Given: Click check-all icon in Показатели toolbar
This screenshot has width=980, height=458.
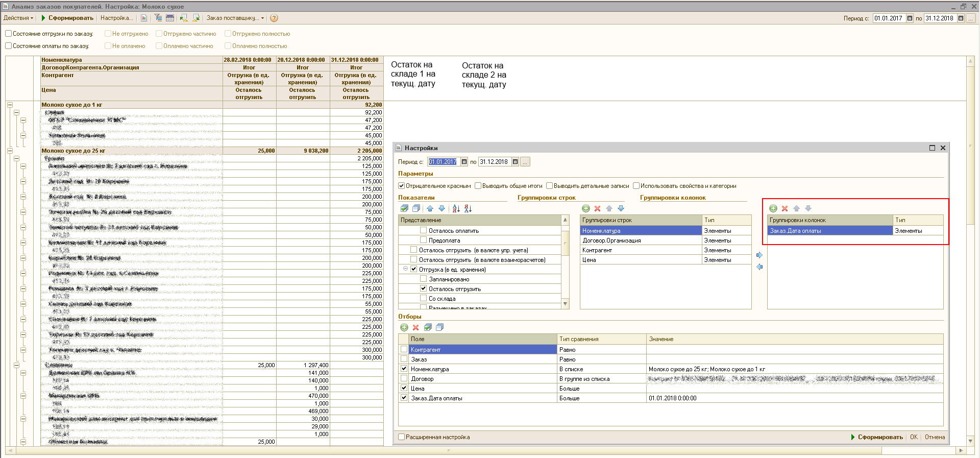Looking at the screenshot, I should pyautogui.click(x=404, y=208).
